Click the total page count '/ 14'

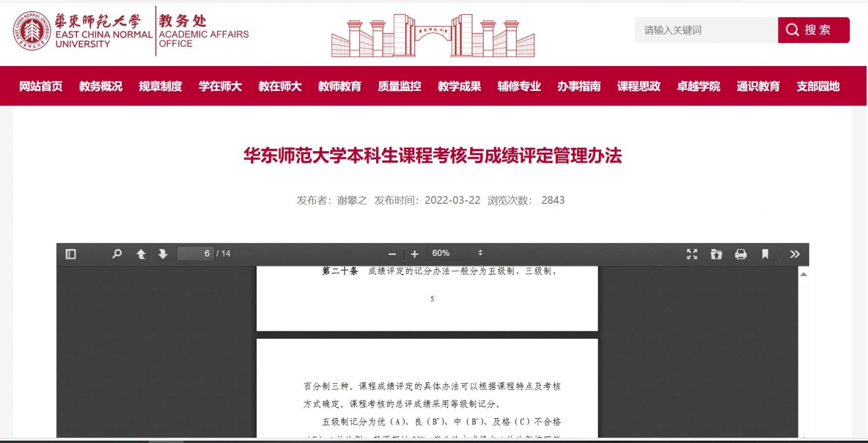click(x=223, y=254)
